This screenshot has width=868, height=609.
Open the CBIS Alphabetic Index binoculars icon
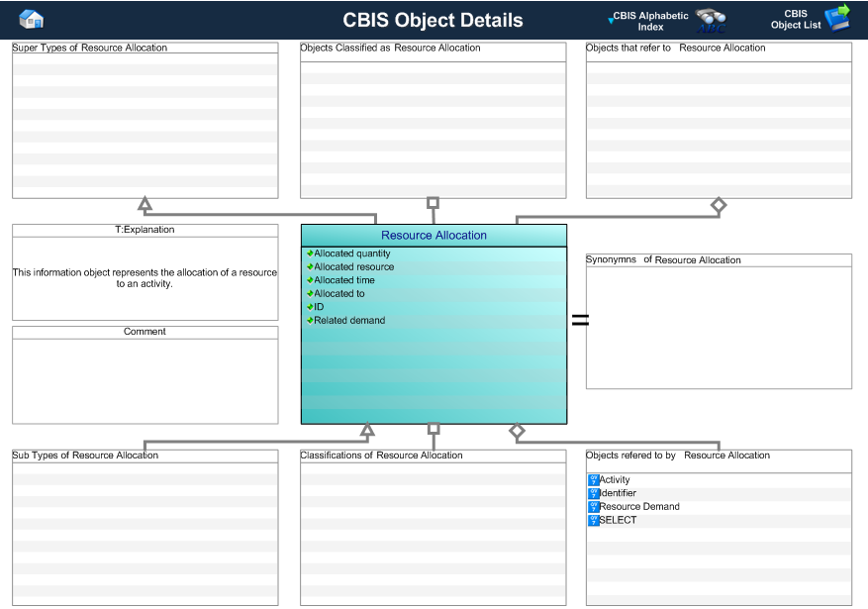[x=711, y=22]
